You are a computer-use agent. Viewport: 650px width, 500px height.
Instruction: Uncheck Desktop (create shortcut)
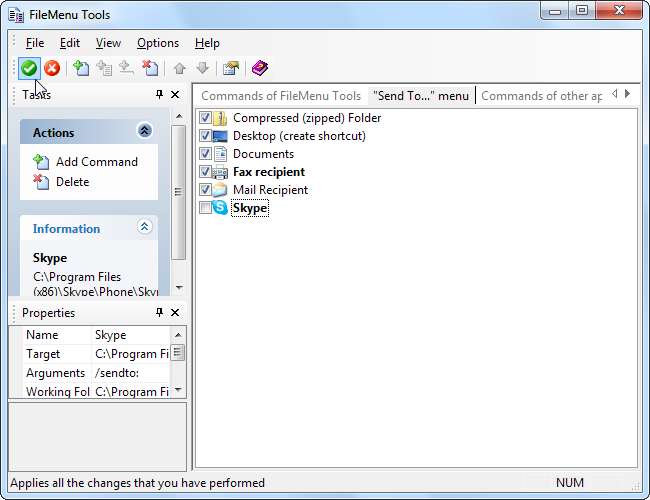(205, 136)
